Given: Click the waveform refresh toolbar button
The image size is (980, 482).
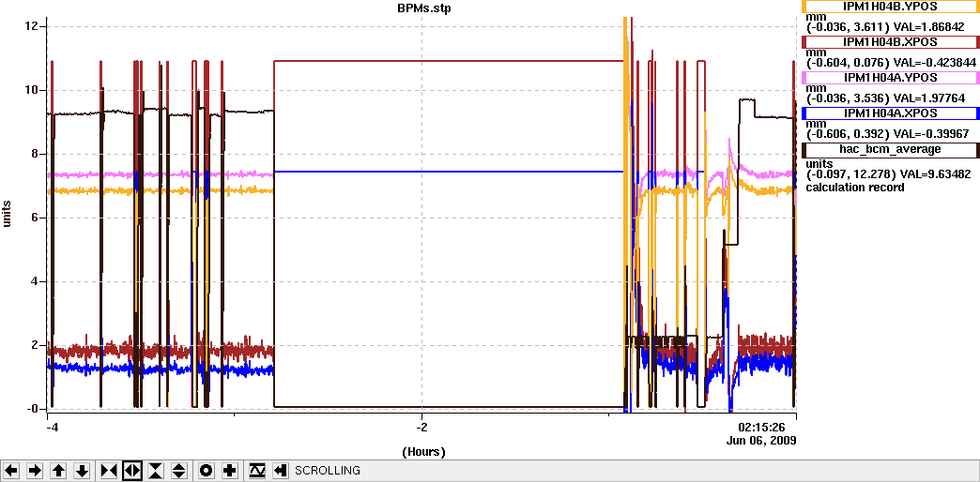Looking at the screenshot, I should coord(257,470).
